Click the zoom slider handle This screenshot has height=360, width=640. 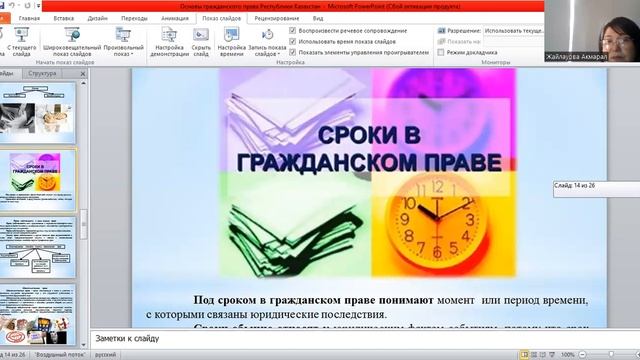[x=611, y=355]
